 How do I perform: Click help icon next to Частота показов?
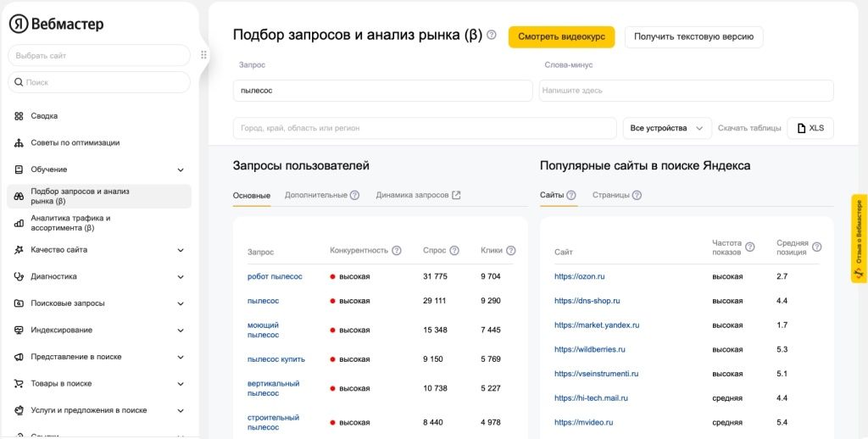[750, 247]
